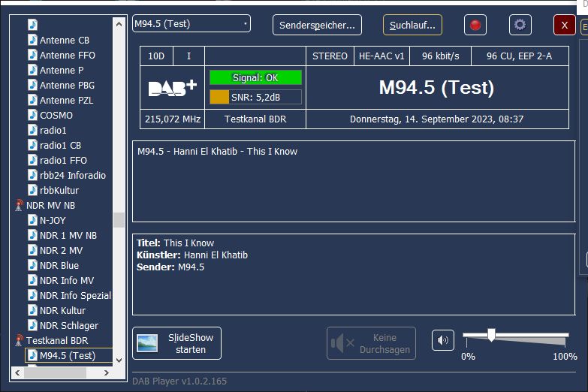Viewport: 588px width, 392px height.
Task: Open the Senderspeicher dialog
Action: 317,25
